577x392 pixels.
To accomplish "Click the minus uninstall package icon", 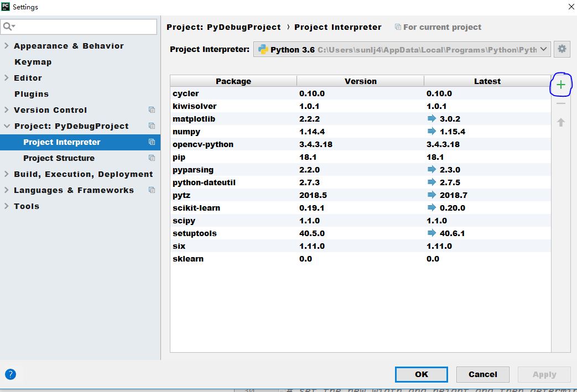I will pos(561,104).
